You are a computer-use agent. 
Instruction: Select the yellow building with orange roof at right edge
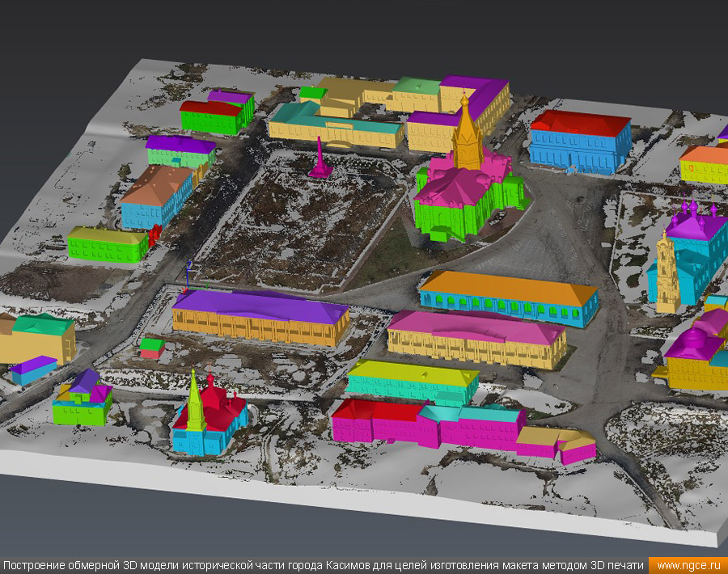705,165
